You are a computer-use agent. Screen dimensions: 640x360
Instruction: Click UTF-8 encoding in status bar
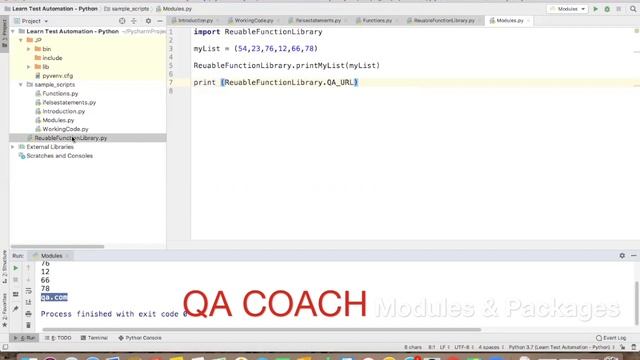coord(462,347)
